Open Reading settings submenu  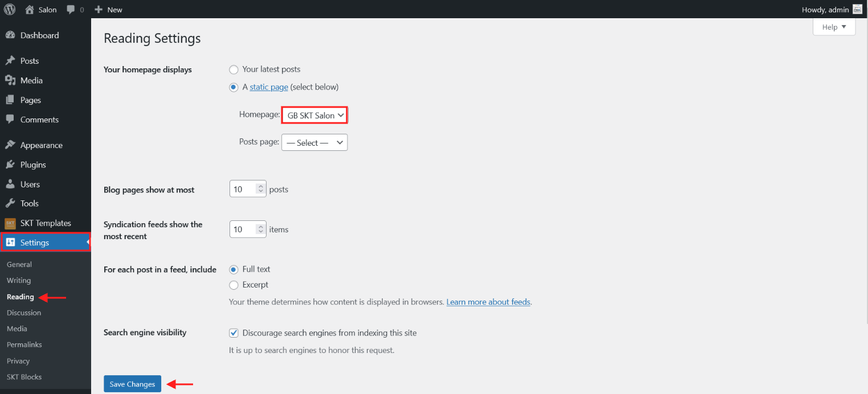[x=21, y=297]
